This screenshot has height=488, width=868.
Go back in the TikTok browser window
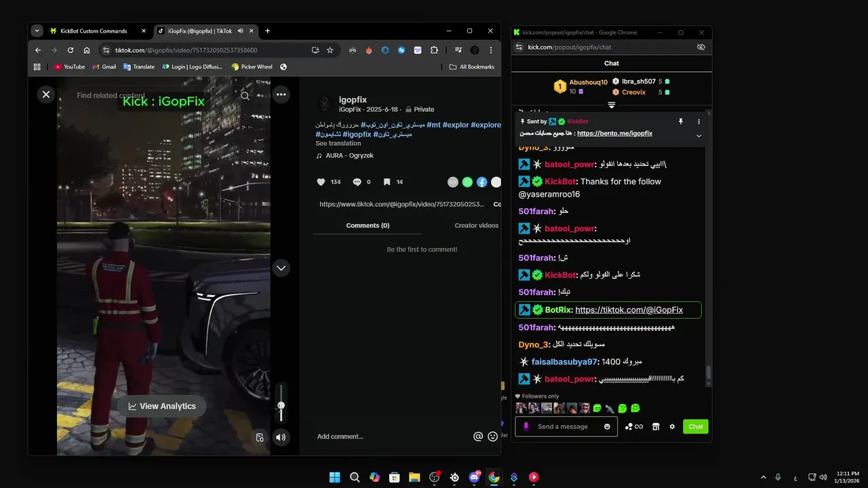point(38,50)
